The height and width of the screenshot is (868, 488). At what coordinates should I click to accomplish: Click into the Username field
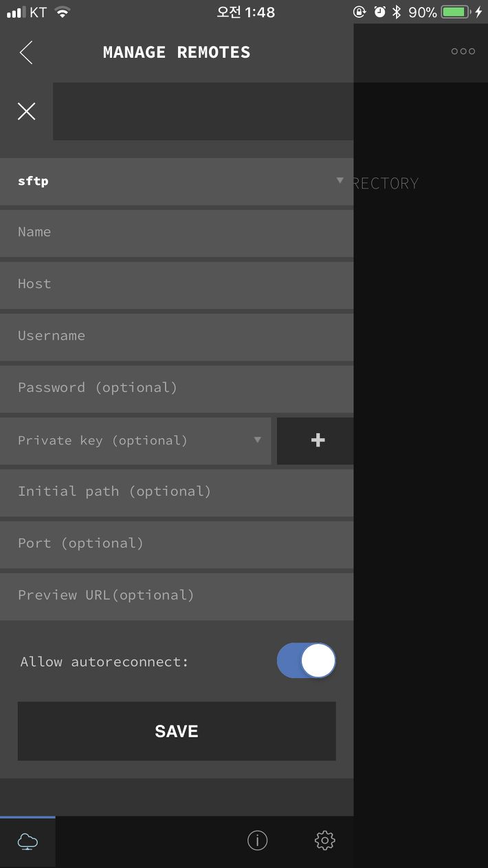point(177,337)
